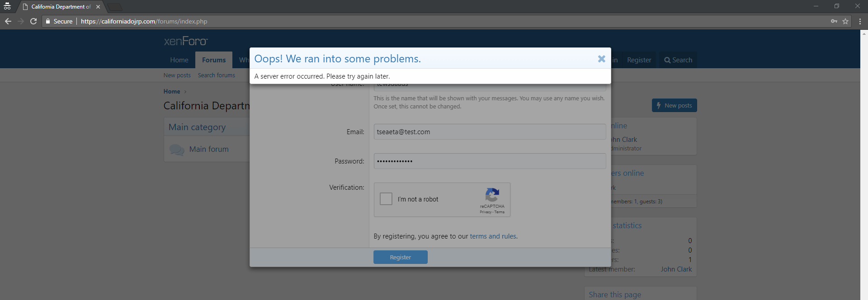This screenshot has width=868, height=300.
Task: Click the New posts button on right
Action: (674, 105)
